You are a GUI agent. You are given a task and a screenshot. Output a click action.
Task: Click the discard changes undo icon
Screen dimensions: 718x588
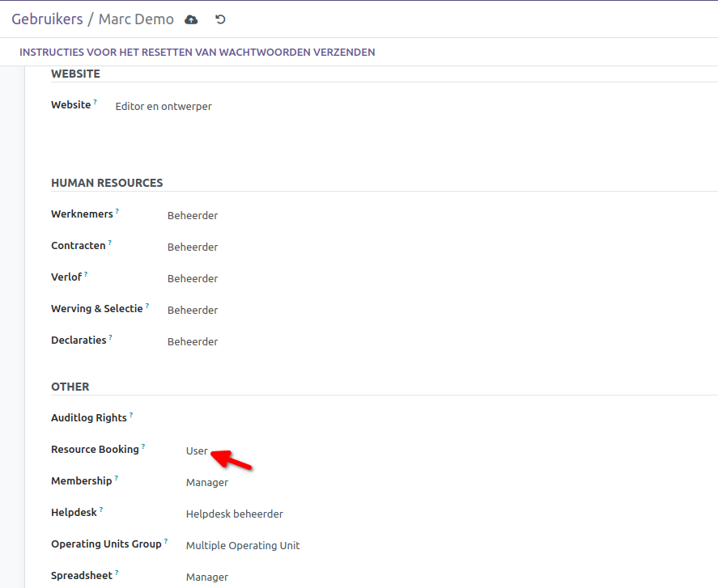(x=220, y=19)
